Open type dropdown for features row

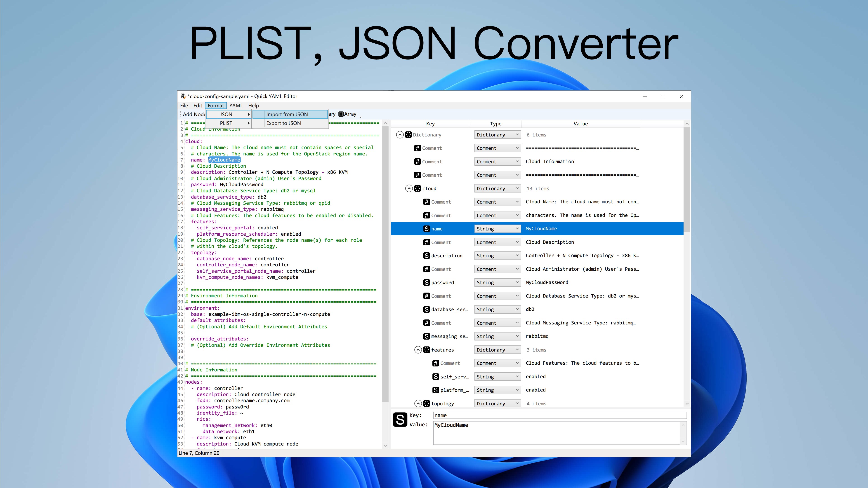coord(497,350)
